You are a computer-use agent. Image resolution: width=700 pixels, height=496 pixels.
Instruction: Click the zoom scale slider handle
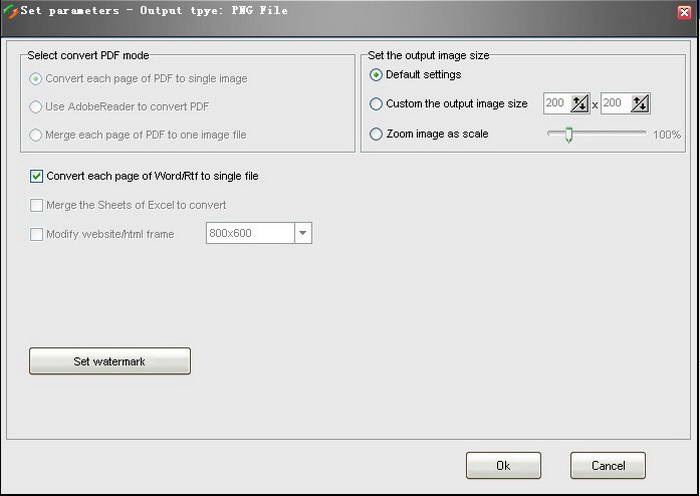tap(568, 134)
